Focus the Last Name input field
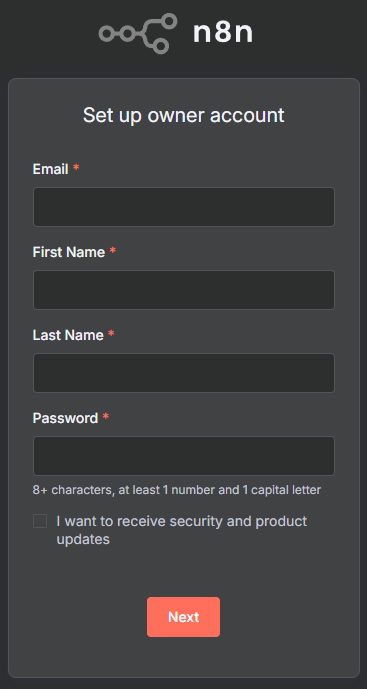This screenshot has width=367, height=689. tap(184, 373)
